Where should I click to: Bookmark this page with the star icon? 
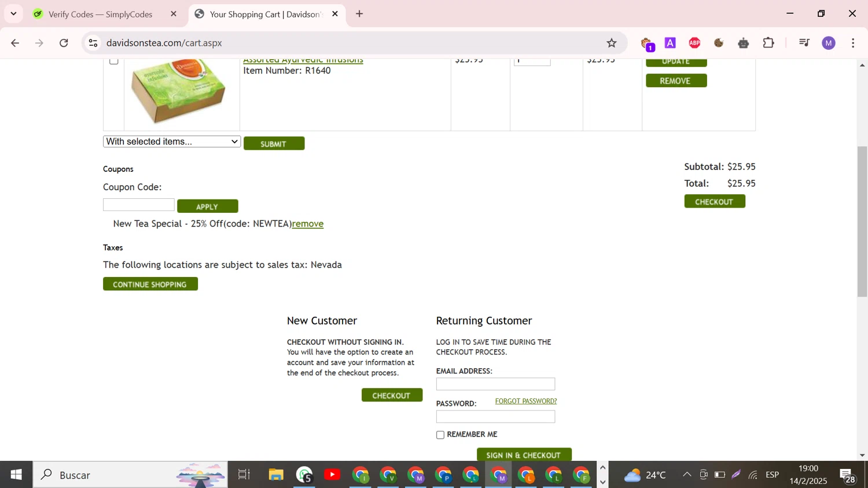(612, 43)
